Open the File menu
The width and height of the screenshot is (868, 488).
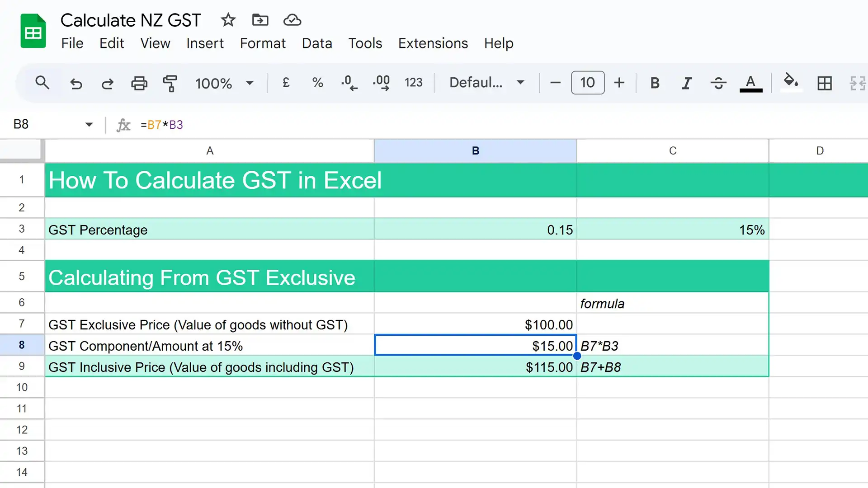(x=72, y=43)
